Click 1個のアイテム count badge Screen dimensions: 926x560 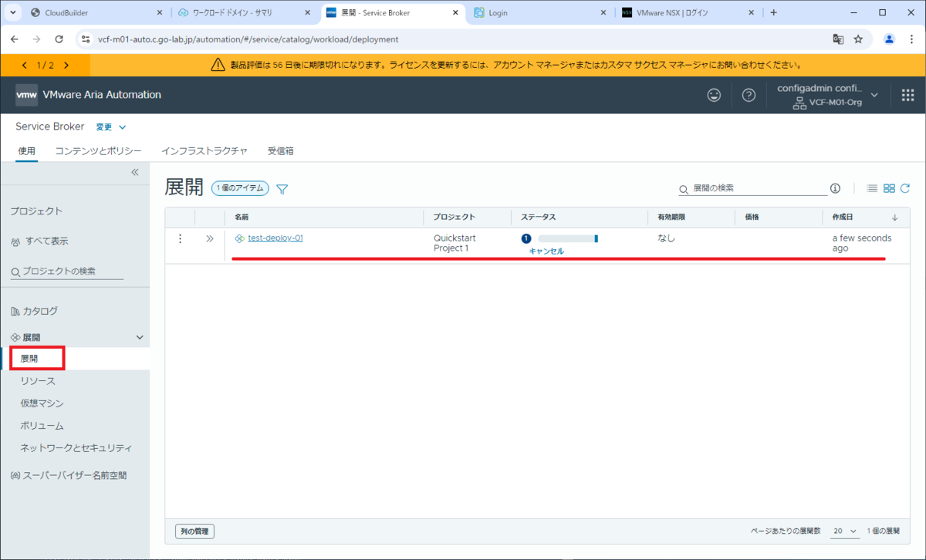point(240,188)
